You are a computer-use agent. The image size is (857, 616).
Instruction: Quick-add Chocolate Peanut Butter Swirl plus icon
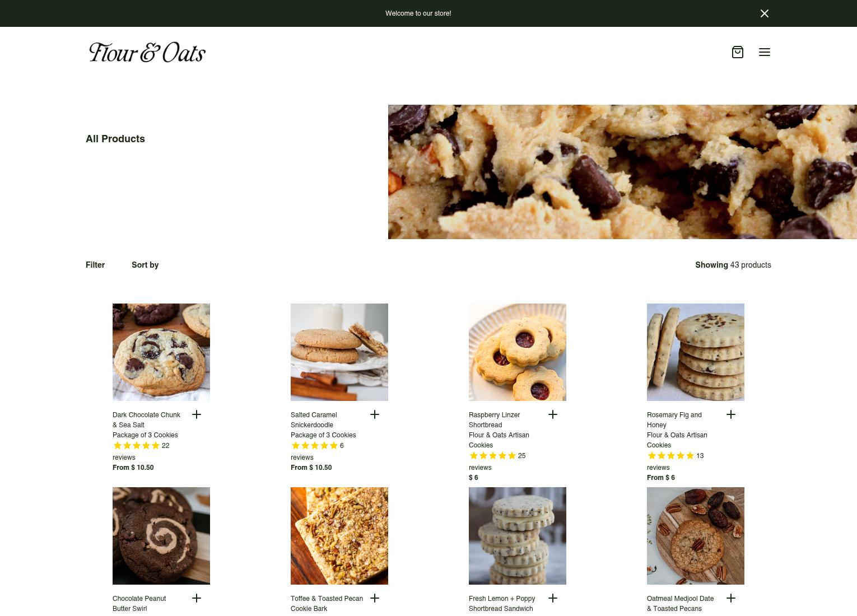click(x=197, y=598)
